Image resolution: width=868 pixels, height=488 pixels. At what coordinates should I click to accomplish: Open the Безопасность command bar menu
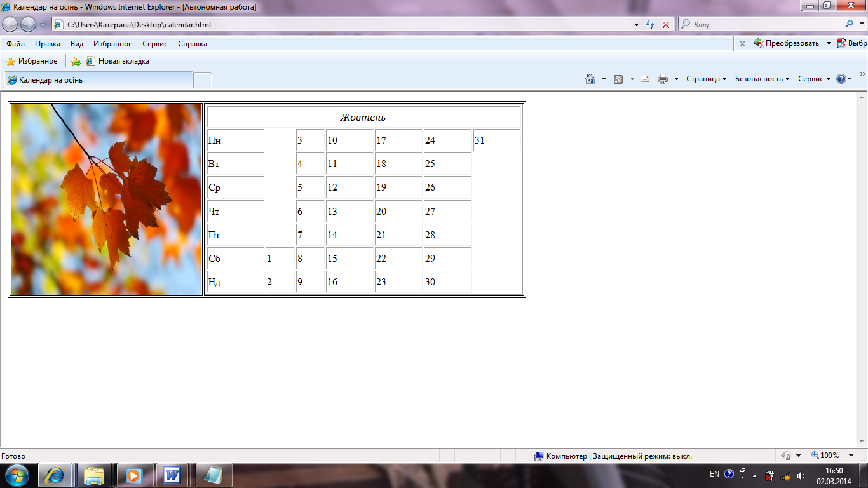click(763, 79)
